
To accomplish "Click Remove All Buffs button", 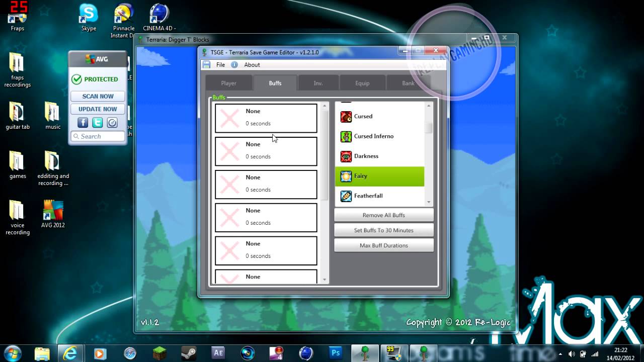I will (x=384, y=215).
